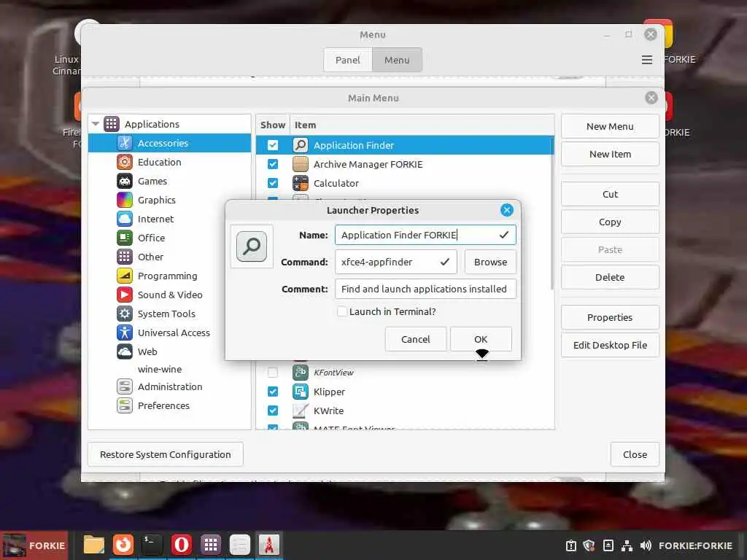The height and width of the screenshot is (560, 747).
Task: Select the Office category icon
Action: (x=124, y=238)
